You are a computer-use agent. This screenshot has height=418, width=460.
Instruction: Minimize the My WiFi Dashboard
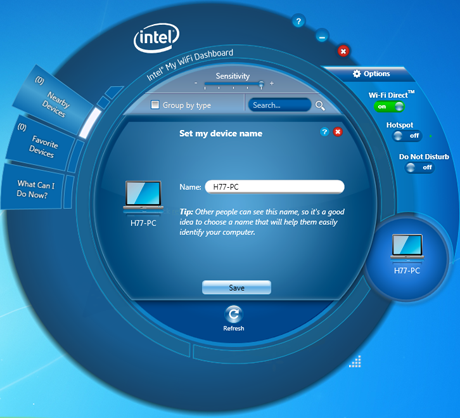pyautogui.click(x=322, y=36)
